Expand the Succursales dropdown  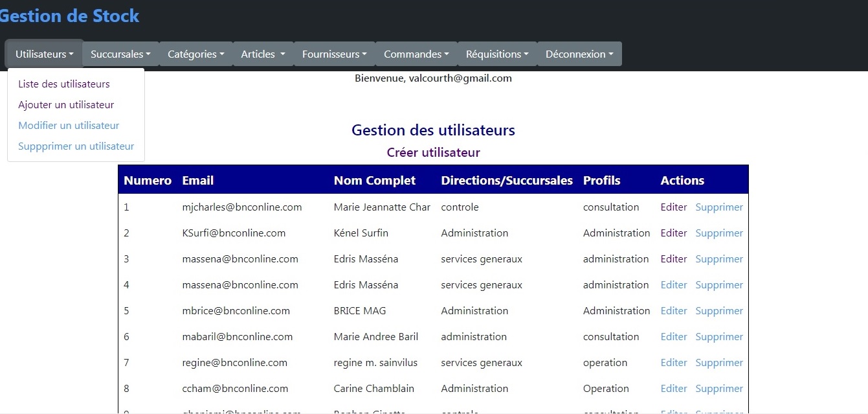tap(120, 54)
